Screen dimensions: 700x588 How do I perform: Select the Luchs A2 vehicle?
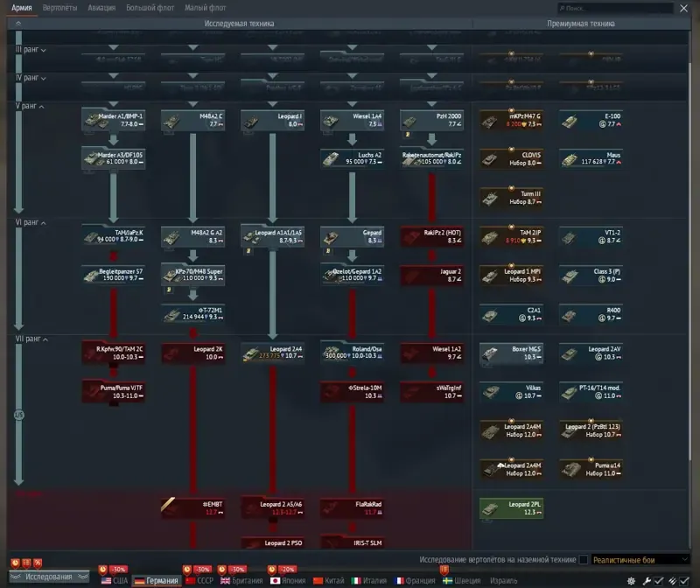[352, 158]
